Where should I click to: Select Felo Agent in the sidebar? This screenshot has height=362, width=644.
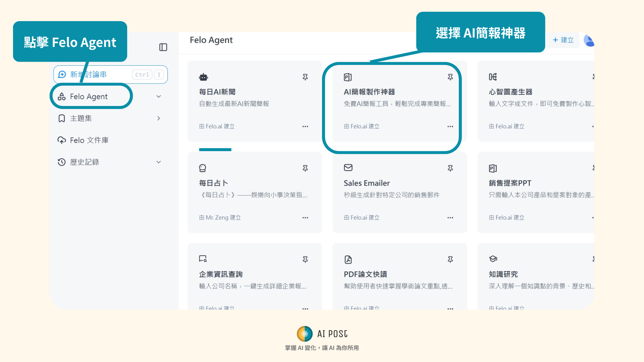[x=89, y=97]
